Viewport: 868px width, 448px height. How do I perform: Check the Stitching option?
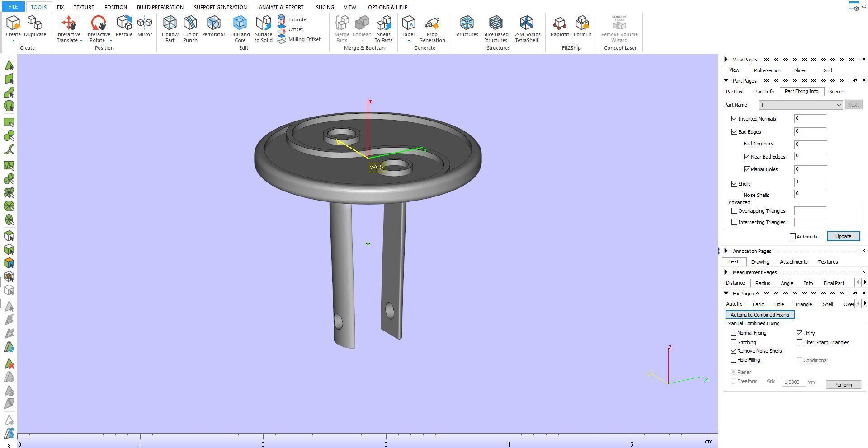point(733,342)
